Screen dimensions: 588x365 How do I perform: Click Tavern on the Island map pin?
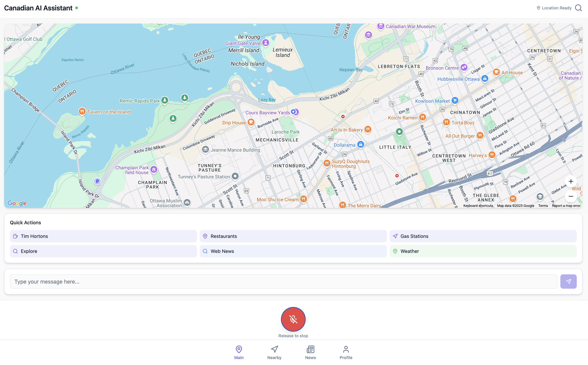[82, 111]
